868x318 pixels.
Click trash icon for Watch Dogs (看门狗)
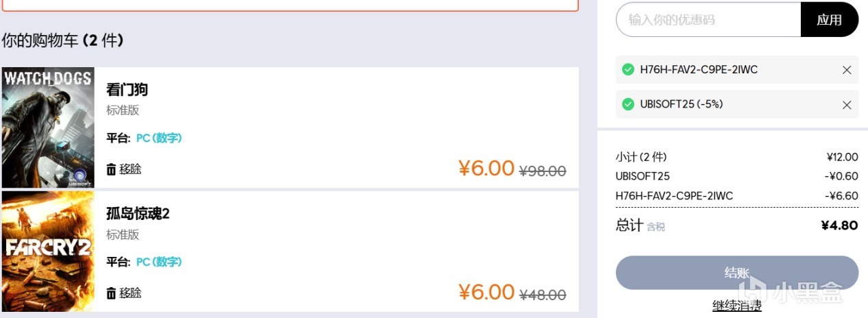[111, 169]
